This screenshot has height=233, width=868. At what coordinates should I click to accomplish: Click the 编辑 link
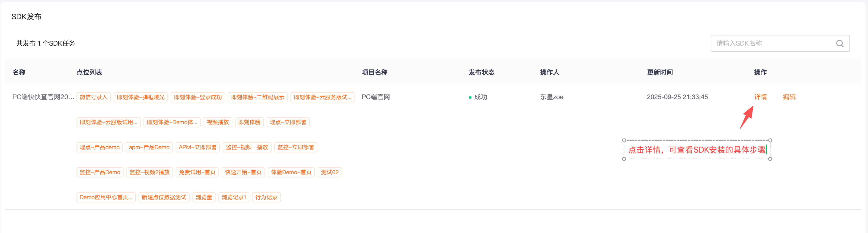click(x=789, y=97)
